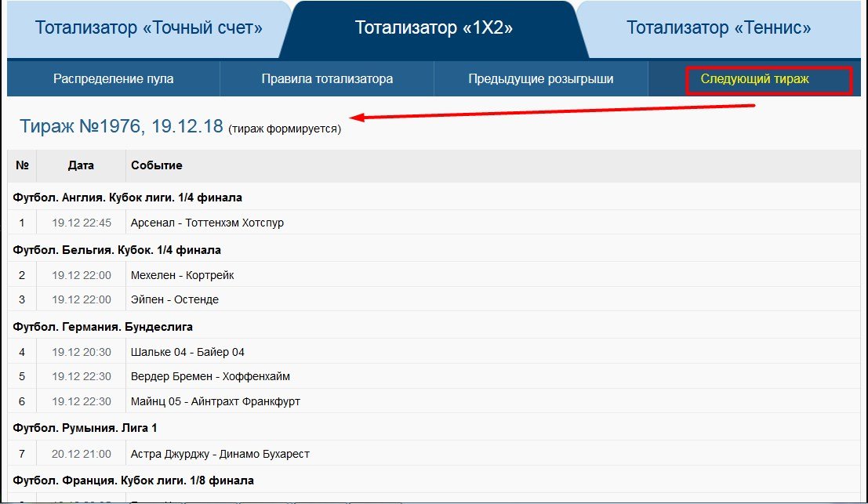This screenshot has width=868, height=504.
Task: Click the Следующий тираж link
Action: tap(754, 78)
